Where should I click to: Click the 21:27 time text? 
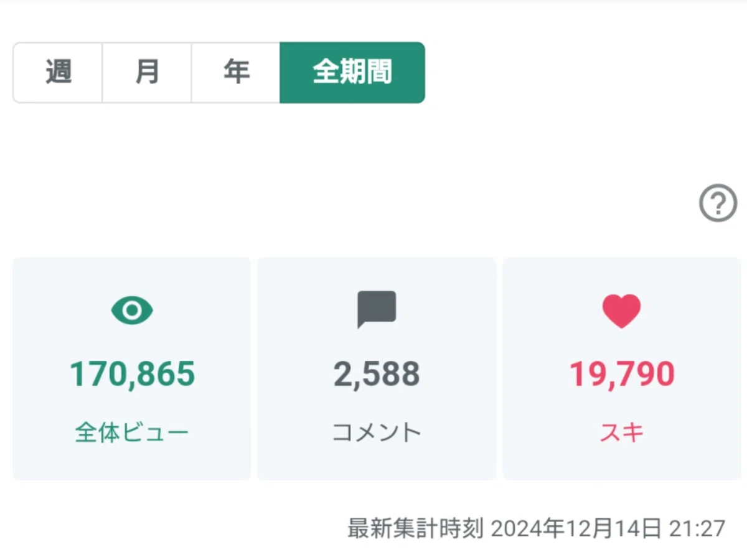[697, 529]
